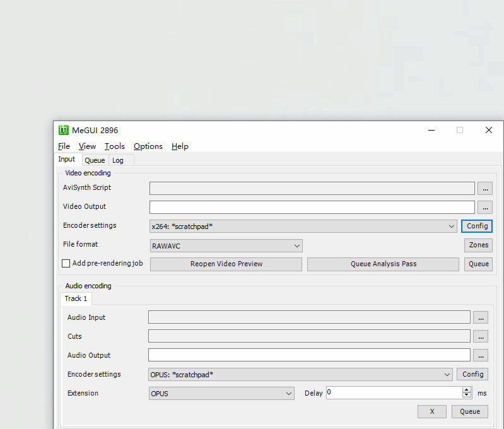Open the Zones button
The width and height of the screenshot is (504, 429).
(x=478, y=245)
